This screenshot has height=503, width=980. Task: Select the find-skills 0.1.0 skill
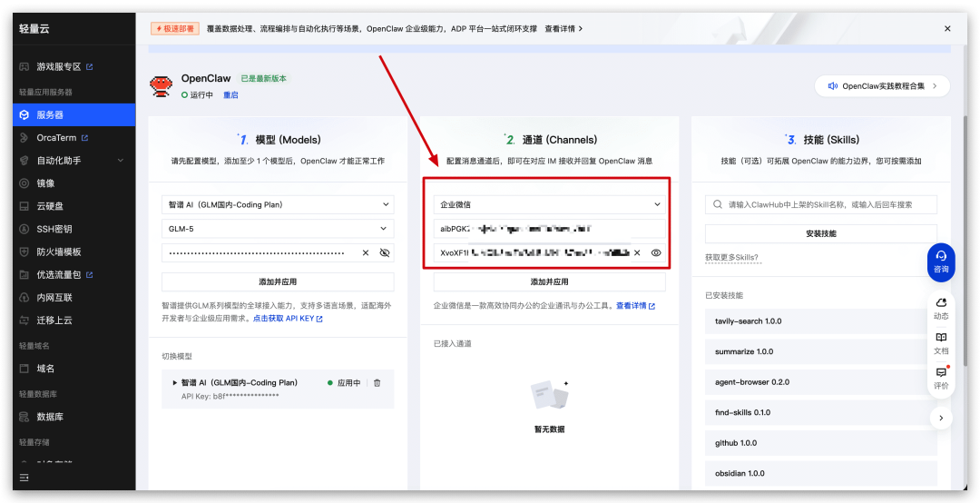[821, 412]
